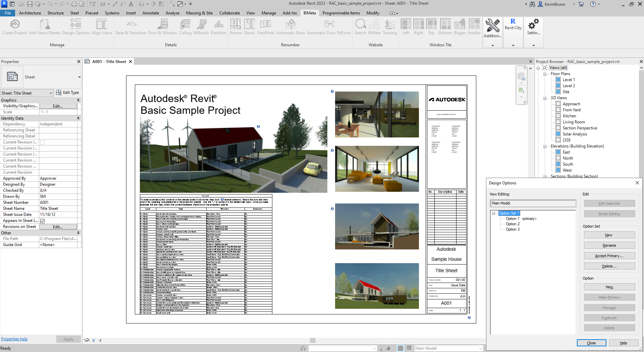Image resolution: width=644 pixels, height=352 pixels.
Task: Open the Level 1 floor plan
Action: coord(569,80)
